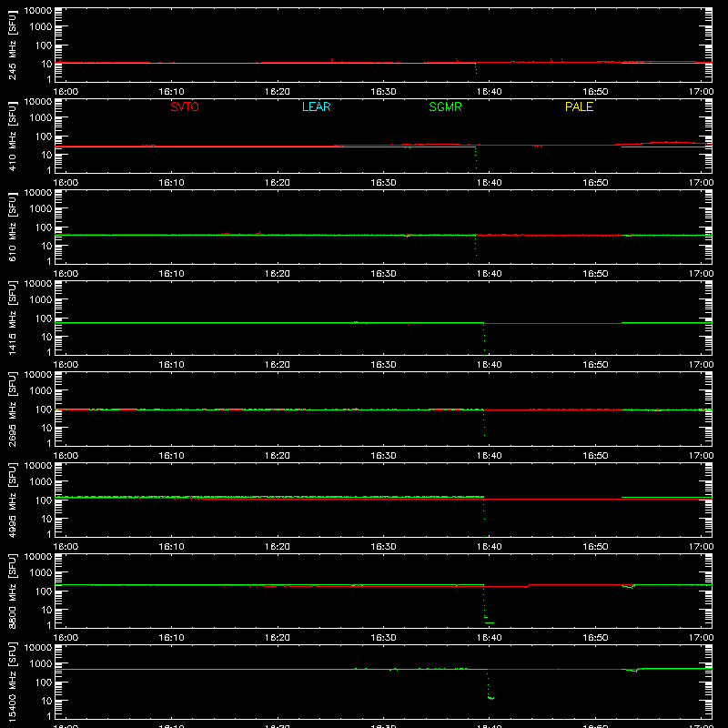This screenshot has width=728, height=728.
Task: Click the 16:30 tick label under 410 MHz panel
Action: (x=383, y=183)
